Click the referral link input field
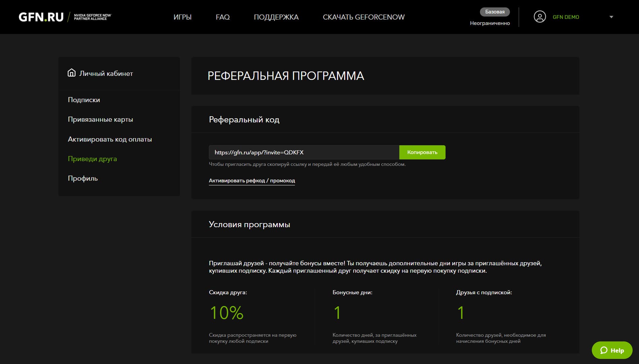 click(x=304, y=152)
